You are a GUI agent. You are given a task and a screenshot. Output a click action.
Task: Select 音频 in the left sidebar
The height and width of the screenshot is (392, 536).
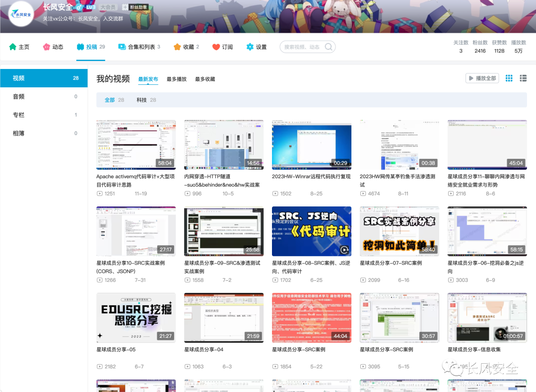pos(44,97)
